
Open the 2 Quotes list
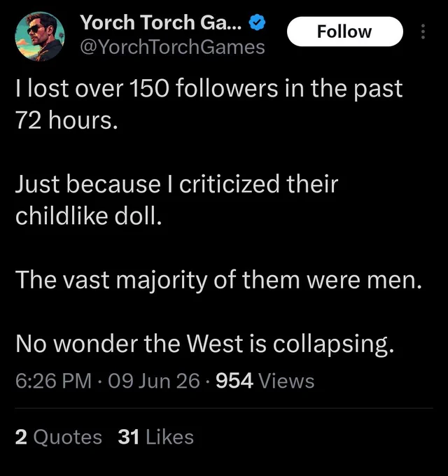(58, 437)
